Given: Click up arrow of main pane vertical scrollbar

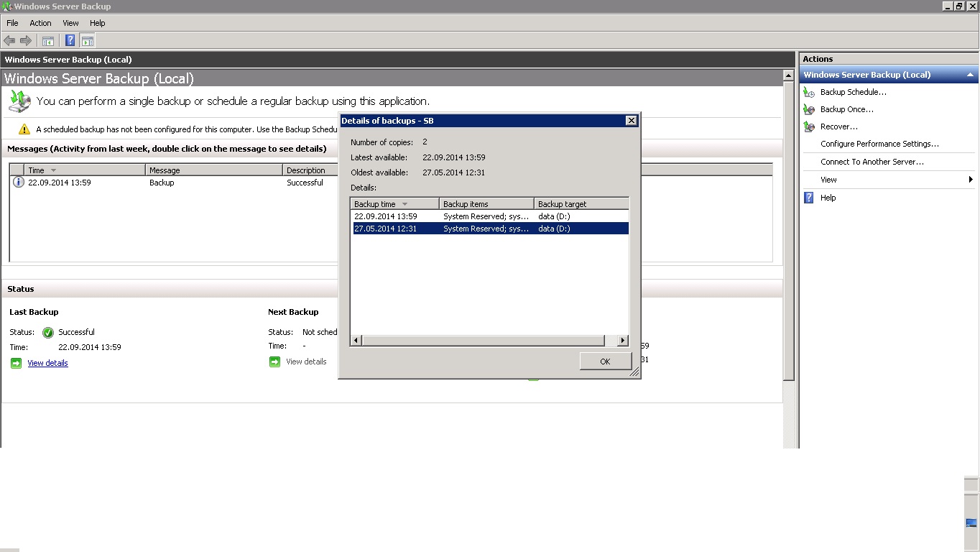Looking at the screenshot, I should coord(789,75).
